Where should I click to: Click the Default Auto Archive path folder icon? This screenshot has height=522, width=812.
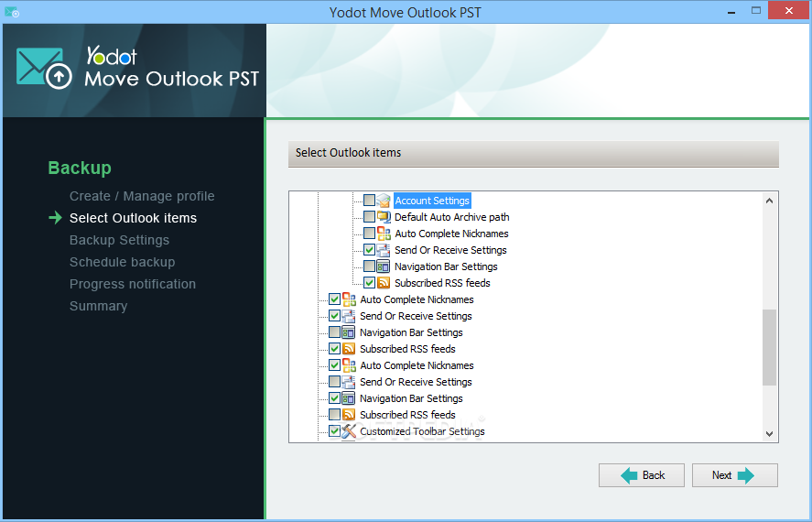(x=384, y=217)
